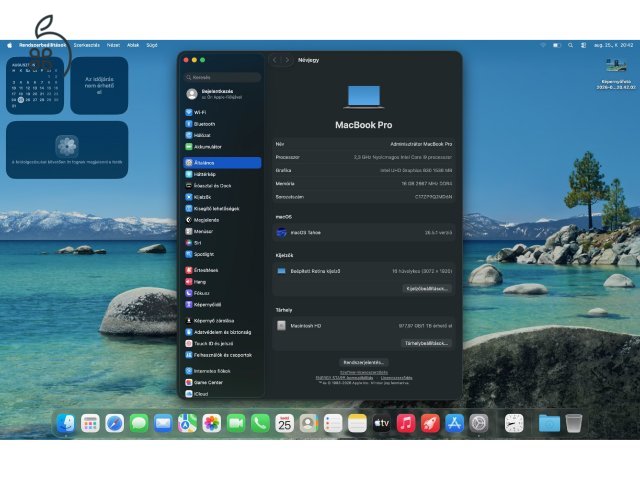
Task: Open Mail from the Dock
Action: tap(163, 423)
